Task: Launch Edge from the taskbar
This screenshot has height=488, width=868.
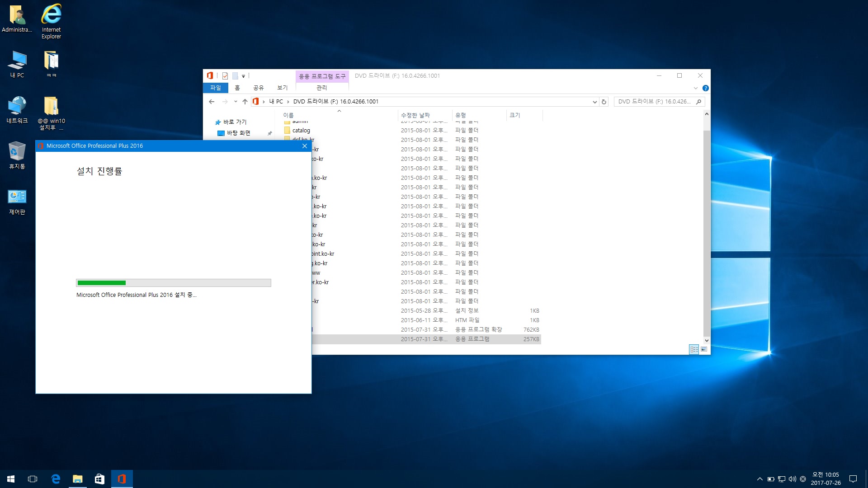Action: tap(56, 479)
